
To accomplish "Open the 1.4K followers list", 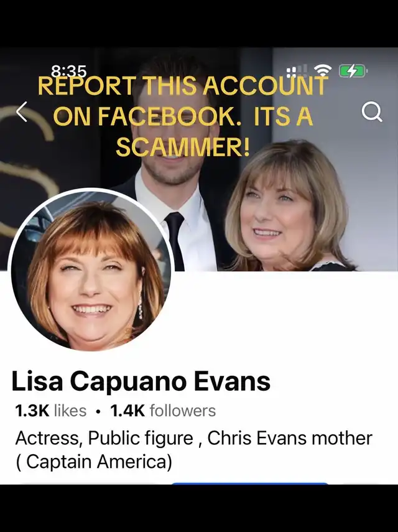I will coord(163,411).
